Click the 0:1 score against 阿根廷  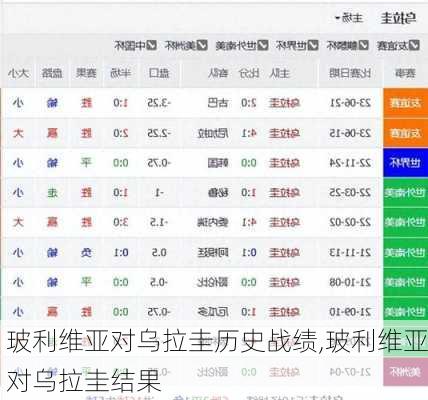[249, 252]
